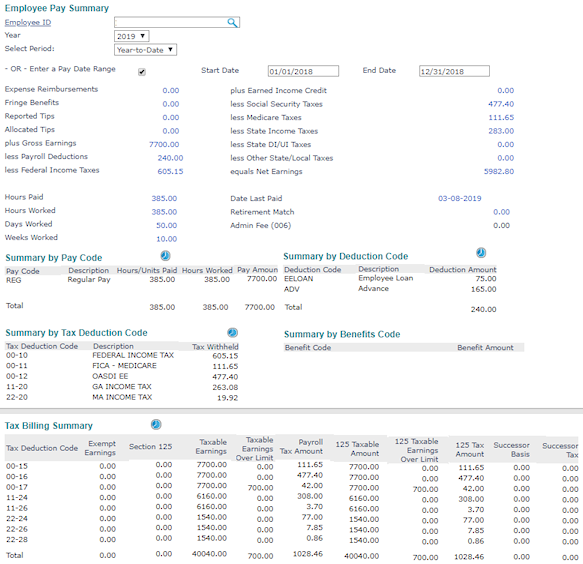Click the Retirement Match value 0.00
This screenshot has height=564, width=583.
point(501,212)
